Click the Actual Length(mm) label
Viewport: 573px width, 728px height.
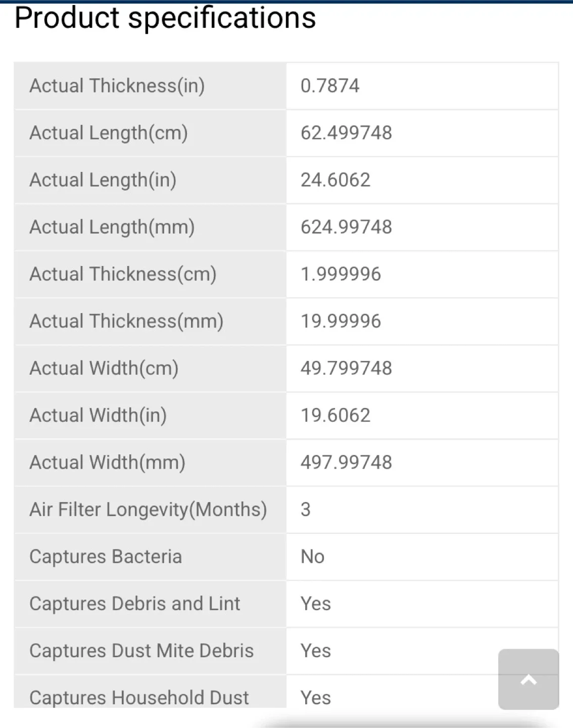point(112,227)
